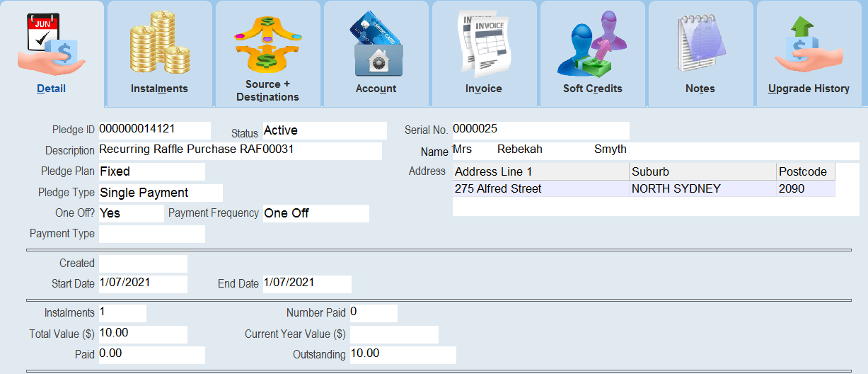Click the Address Line 1 column header
868x374 pixels.
(540, 171)
